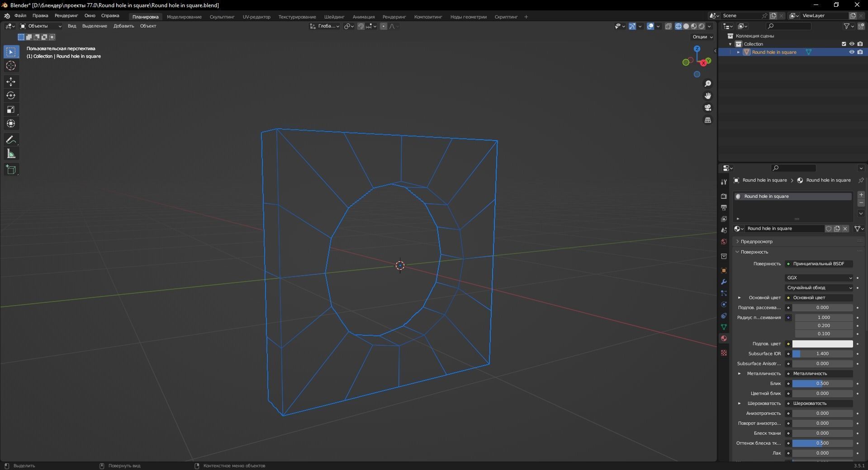Switch to rendered viewport shading
This screenshot has height=470, width=868.
[702, 26]
